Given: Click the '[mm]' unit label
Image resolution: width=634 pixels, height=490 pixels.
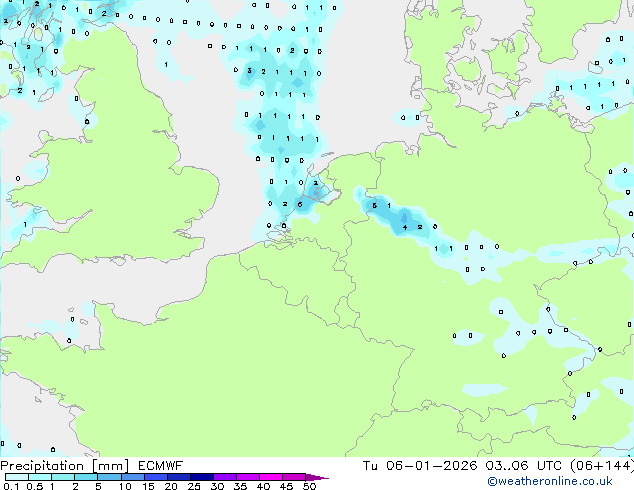Looking at the screenshot, I should pos(110,466).
